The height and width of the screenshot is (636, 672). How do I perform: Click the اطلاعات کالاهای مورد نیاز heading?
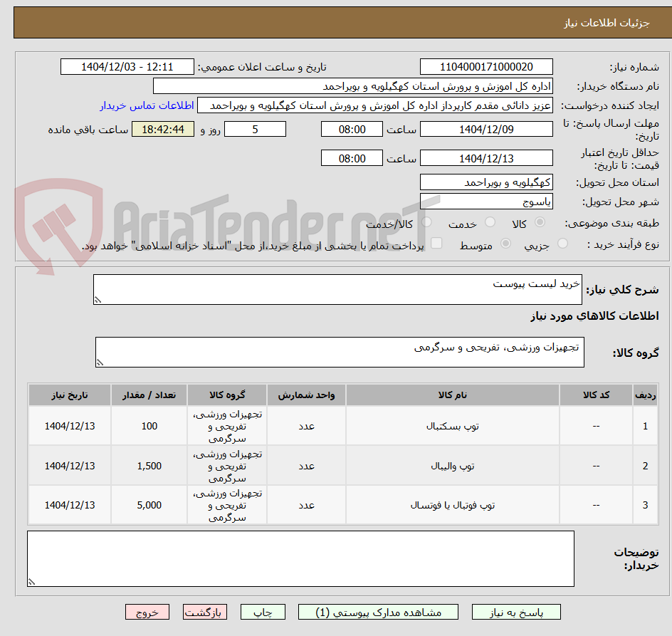pyautogui.click(x=594, y=316)
